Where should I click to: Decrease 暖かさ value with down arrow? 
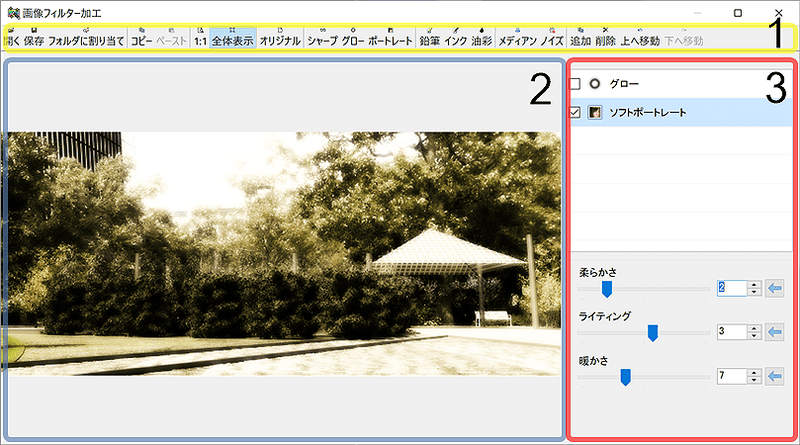(x=754, y=380)
